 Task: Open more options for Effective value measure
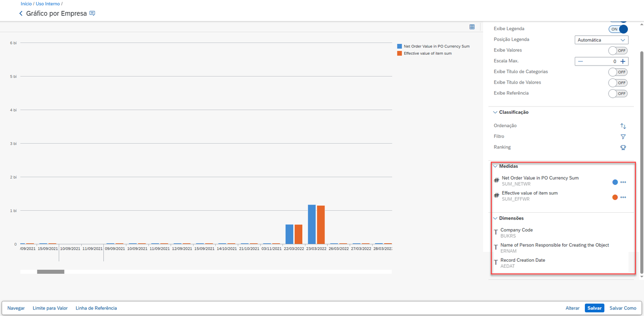click(x=623, y=197)
